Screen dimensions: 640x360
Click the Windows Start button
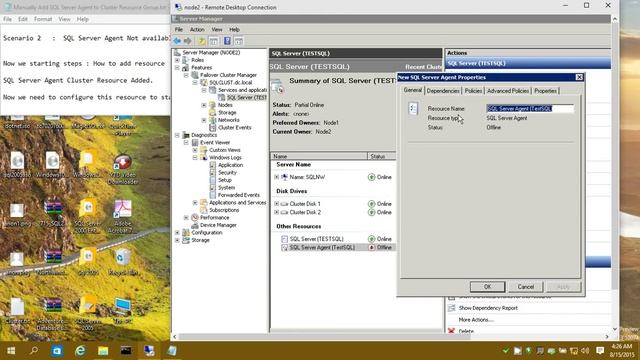click(x=11, y=351)
